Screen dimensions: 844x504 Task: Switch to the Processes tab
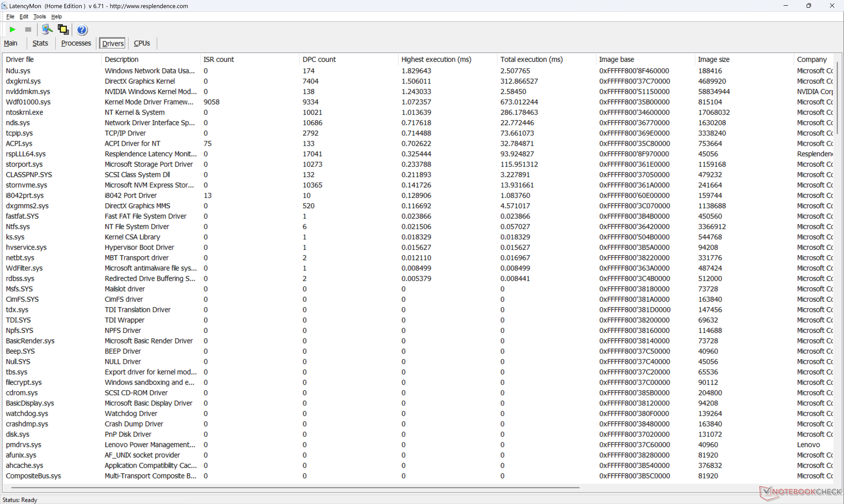point(76,43)
